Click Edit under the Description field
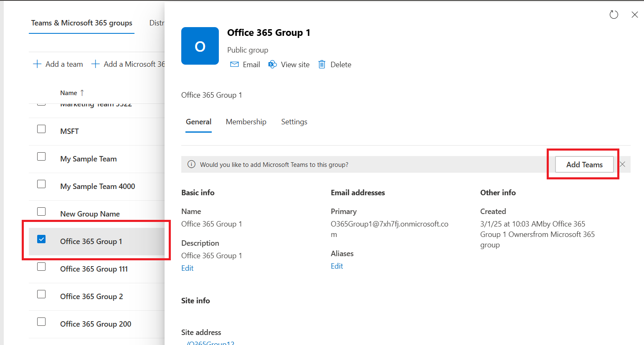Viewport: 644px width, 345px height. pyautogui.click(x=187, y=268)
